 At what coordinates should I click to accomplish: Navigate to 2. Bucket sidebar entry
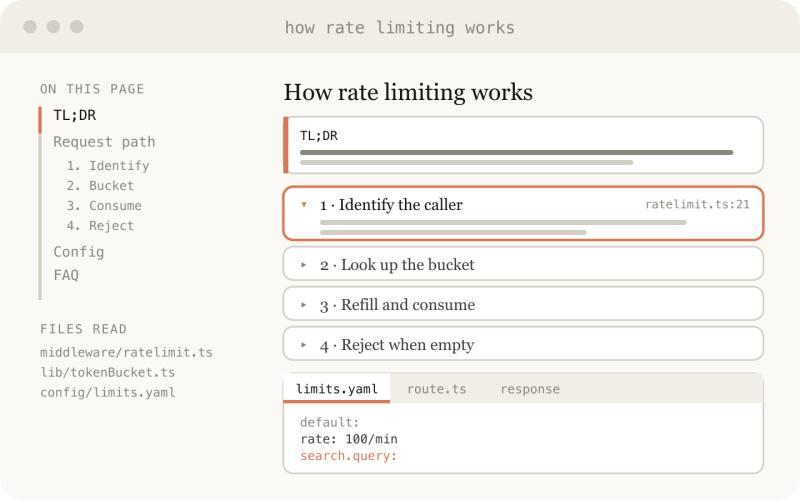pos(100,186)
